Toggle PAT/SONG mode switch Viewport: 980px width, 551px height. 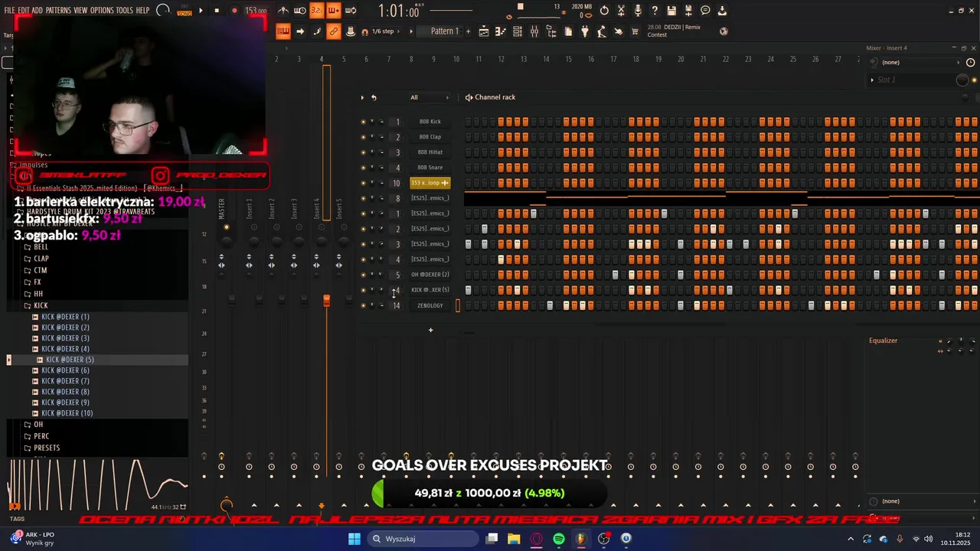tap(184, 11)
